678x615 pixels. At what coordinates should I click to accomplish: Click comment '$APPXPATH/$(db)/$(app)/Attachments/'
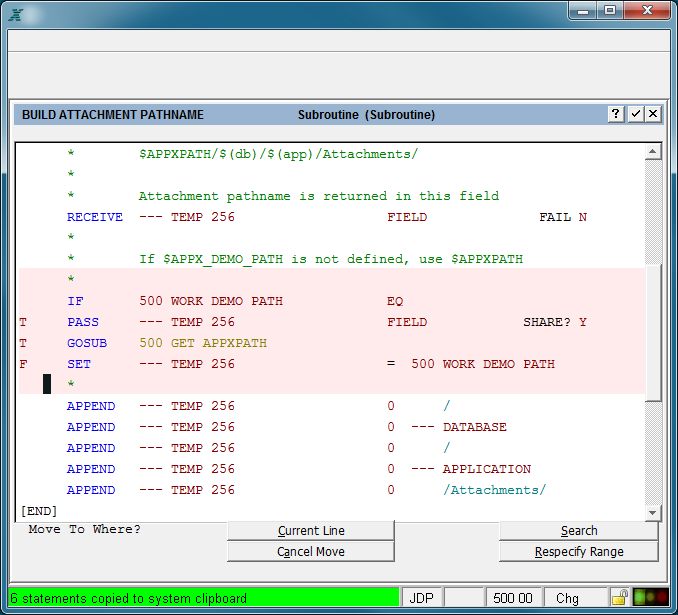tap(278, 154)
